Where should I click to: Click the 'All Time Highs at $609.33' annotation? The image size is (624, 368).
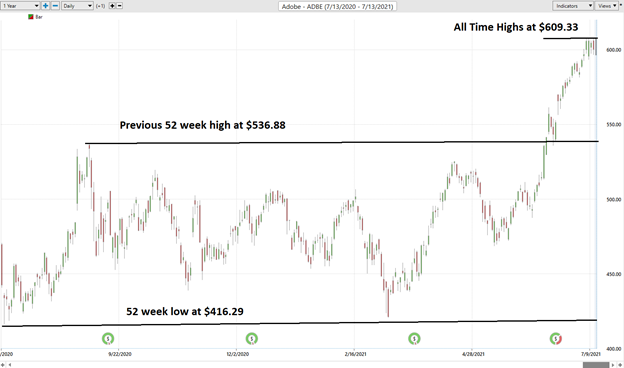[x=516, y=27]
